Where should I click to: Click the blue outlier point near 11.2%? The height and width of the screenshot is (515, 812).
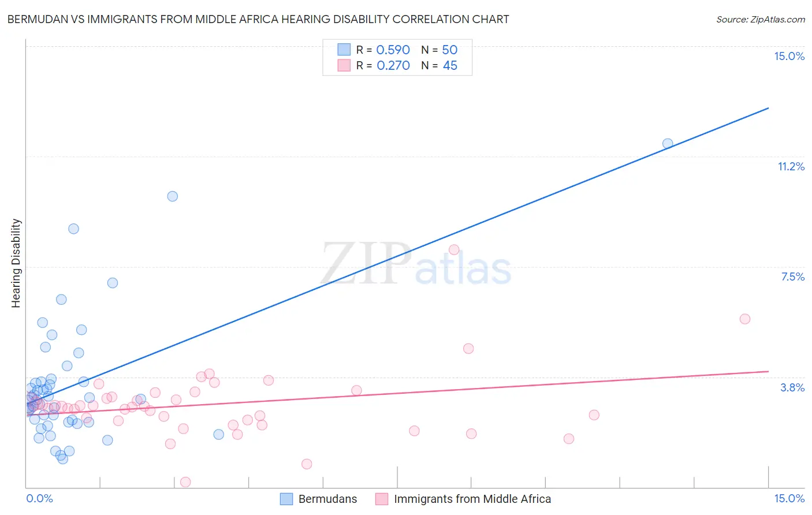pos(668,144)
